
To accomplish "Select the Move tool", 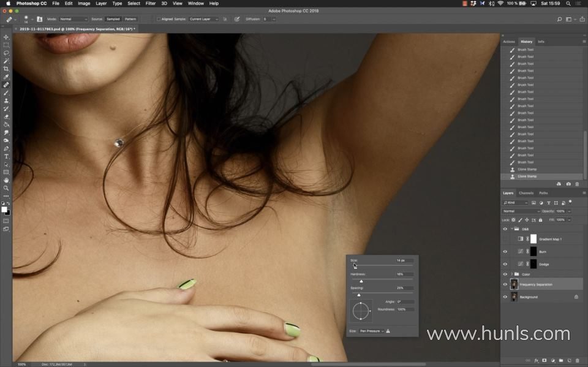I will tap(6, 37).
